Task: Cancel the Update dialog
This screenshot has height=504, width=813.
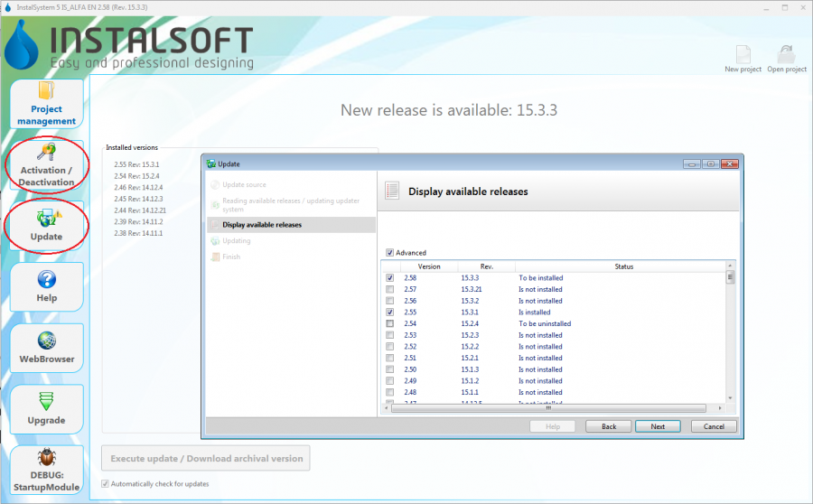Action: pyautogui.click(x=714, y=426)
